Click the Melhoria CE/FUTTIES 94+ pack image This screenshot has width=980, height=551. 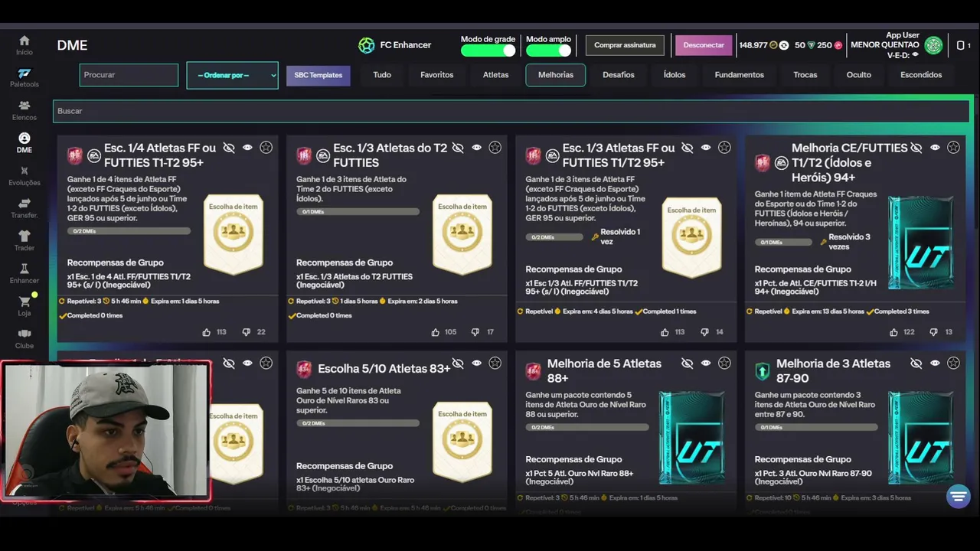click(921, 243)
